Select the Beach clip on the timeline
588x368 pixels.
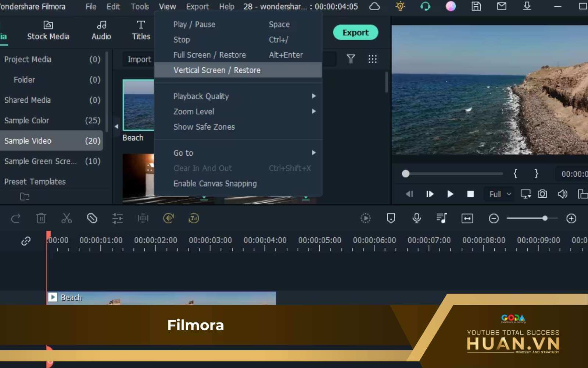tap(162, 298)
